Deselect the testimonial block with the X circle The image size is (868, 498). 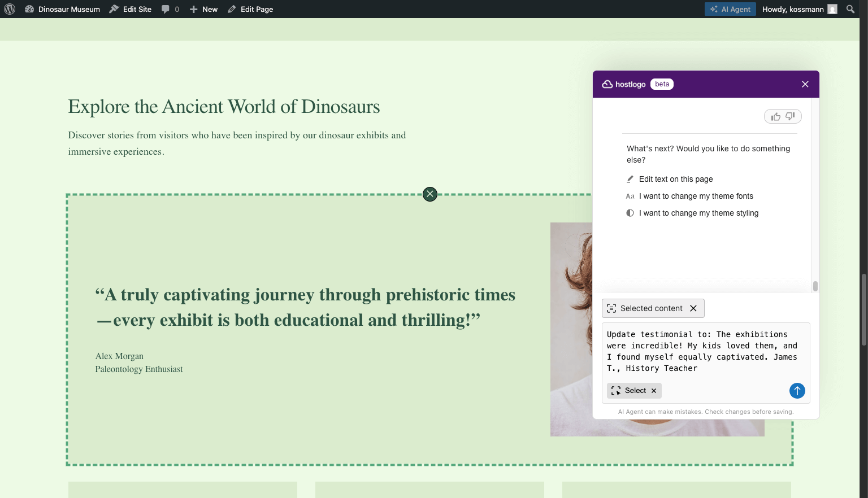(x=430, y=194)
